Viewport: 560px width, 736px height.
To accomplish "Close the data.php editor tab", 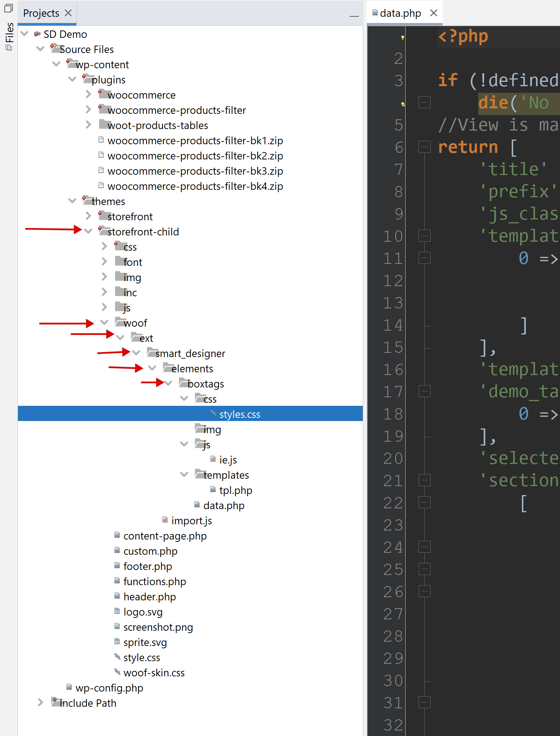I will (x=434, y=13).
